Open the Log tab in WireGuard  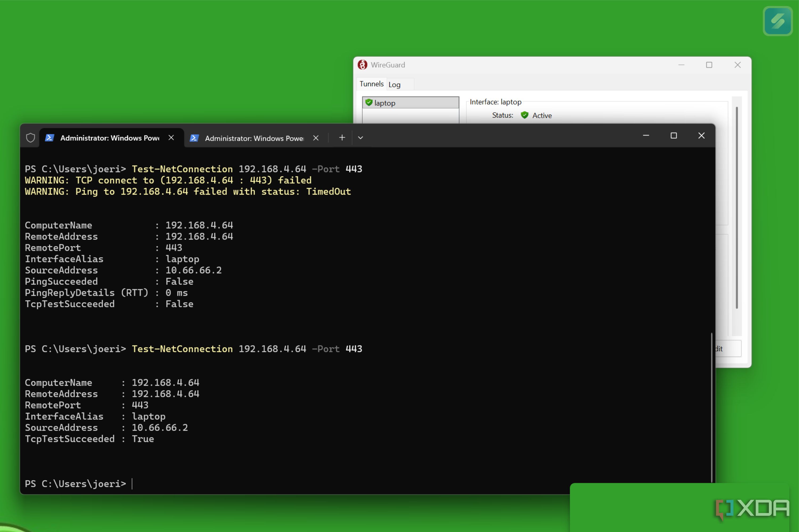(x=394, y=85)
